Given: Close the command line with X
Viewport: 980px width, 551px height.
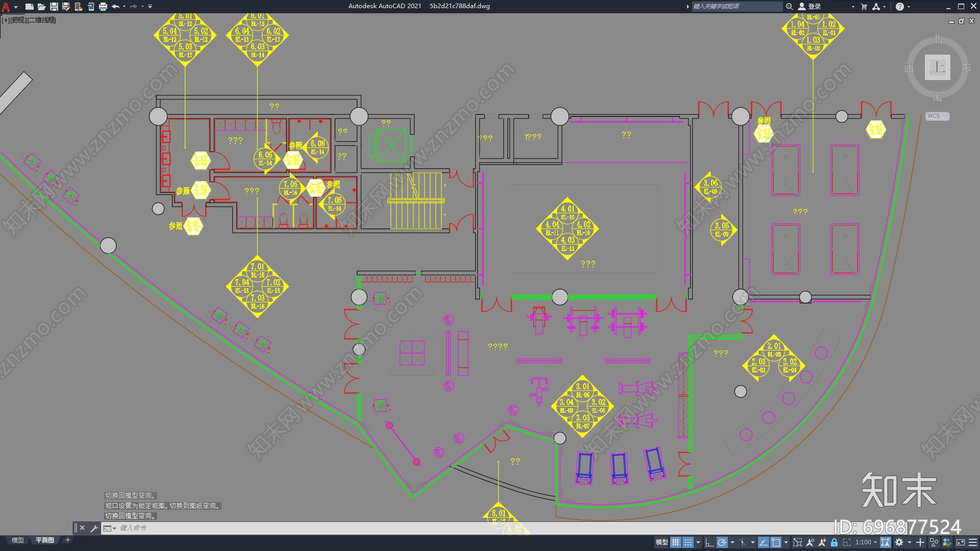Looking at the screenshot, I should tap(82, 528).
